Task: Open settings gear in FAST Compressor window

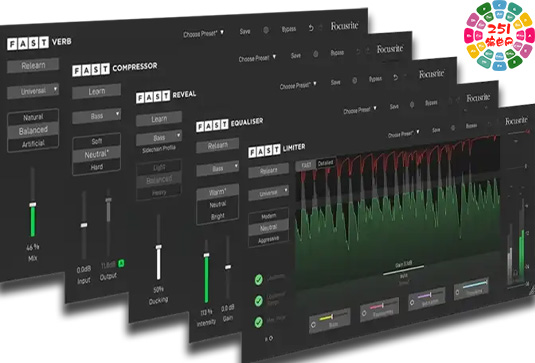Action: click(316, 54)
